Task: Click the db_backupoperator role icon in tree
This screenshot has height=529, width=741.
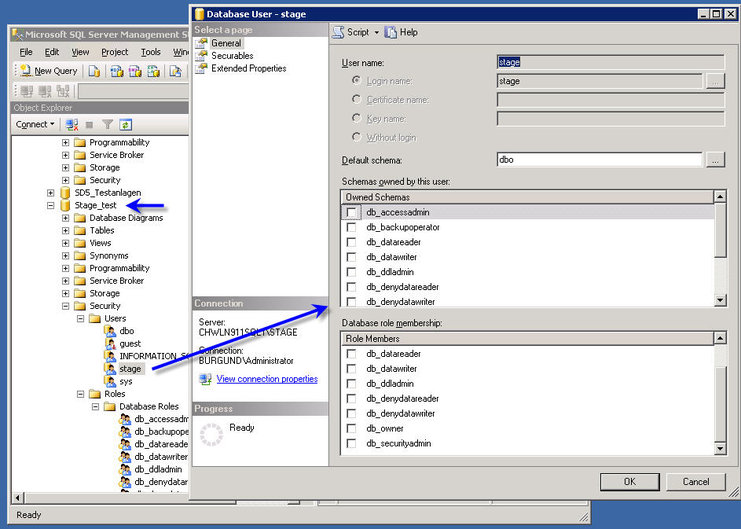Action: tap(125, 432)
